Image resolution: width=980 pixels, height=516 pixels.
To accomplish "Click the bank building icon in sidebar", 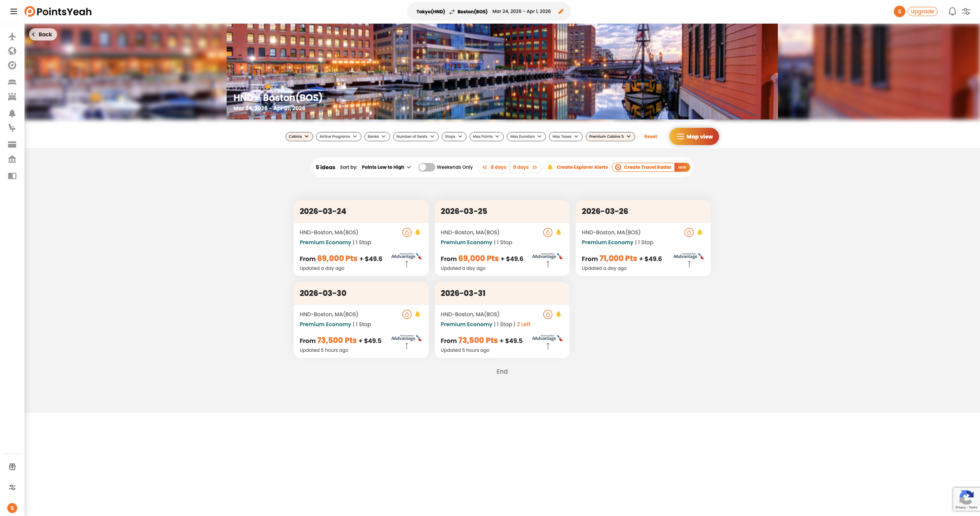I will [12, 159].
